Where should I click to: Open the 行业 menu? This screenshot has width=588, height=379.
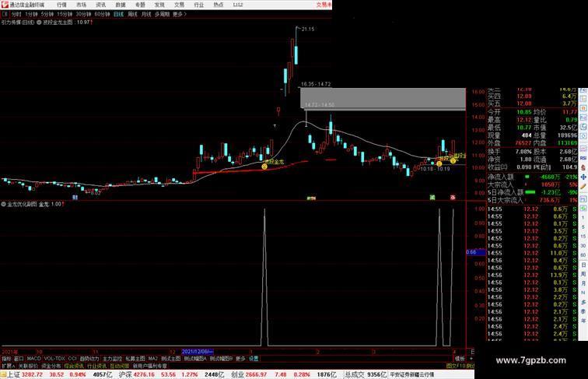199,5
